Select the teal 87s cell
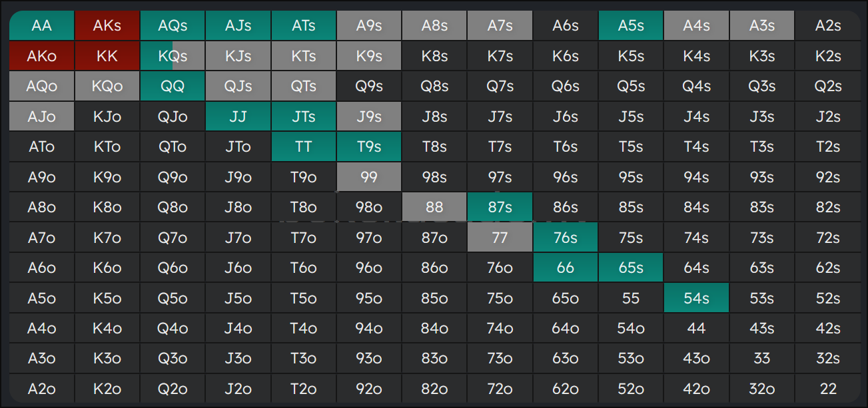Image resolution: width=868 pixels, height=408 pixels. pyautogui.click(x=500, y=208)
